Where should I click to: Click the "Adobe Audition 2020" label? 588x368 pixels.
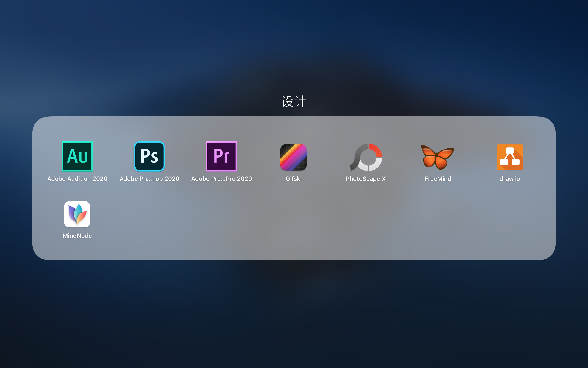click(x=77, y=179)
